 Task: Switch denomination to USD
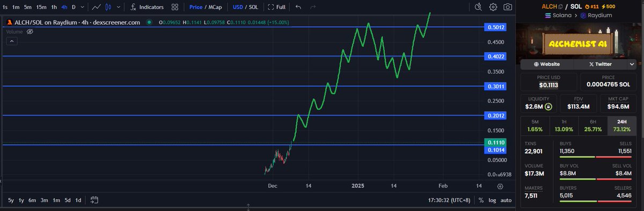click(237, 8)
